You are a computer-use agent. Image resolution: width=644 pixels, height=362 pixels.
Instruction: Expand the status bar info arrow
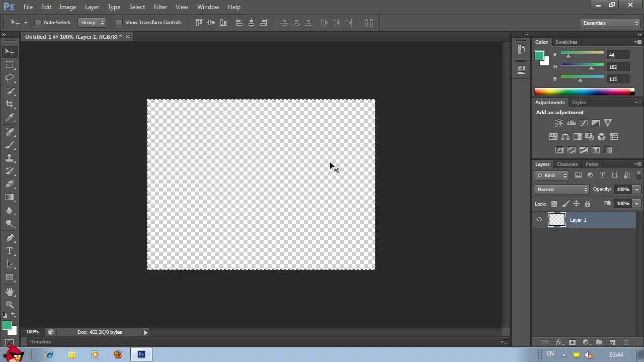point(145,332)
